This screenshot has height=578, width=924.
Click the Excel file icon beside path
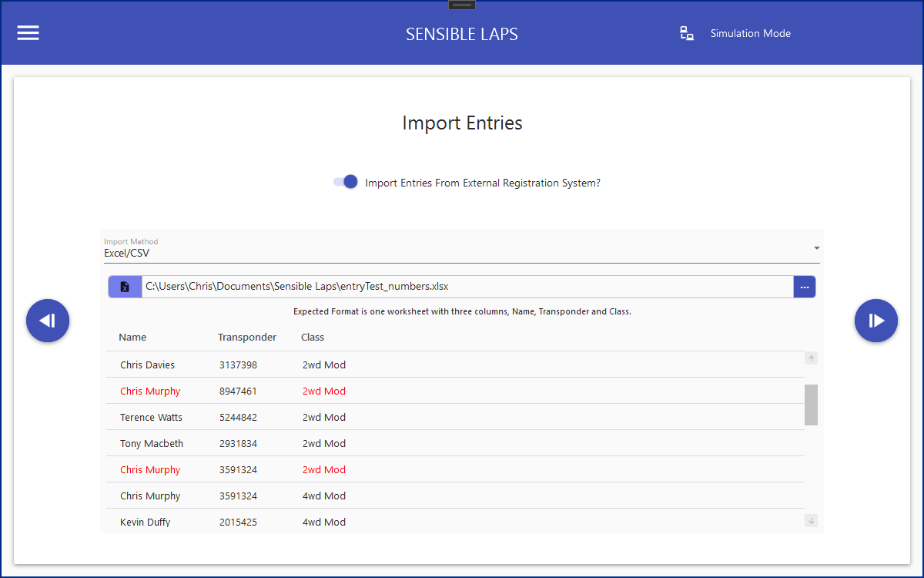125,287
